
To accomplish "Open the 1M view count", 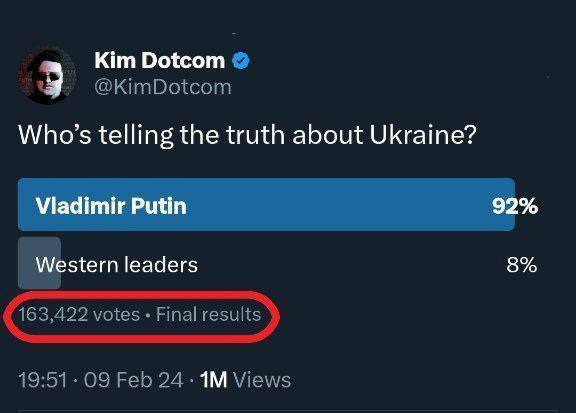I will pyautogui.click(x=213, y=380).
